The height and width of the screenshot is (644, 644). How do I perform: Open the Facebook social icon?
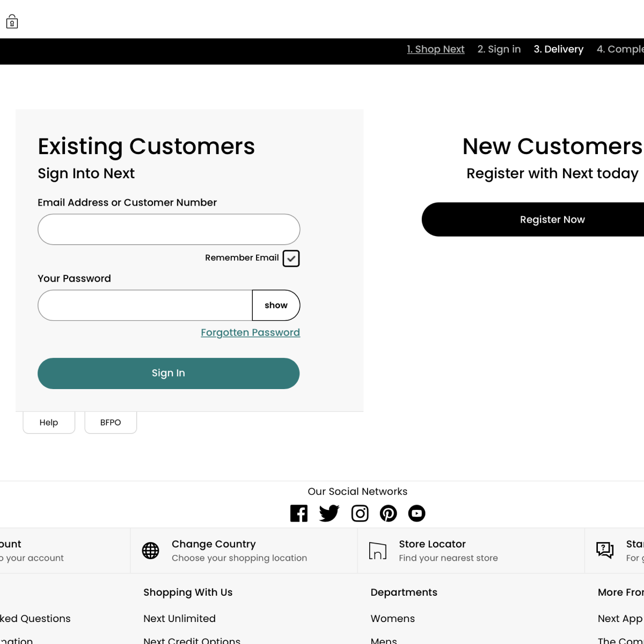click(x=299, y=514)
